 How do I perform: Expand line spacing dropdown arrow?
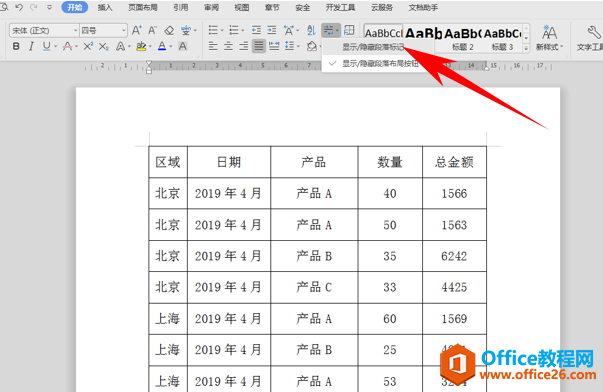click(299, 47)
